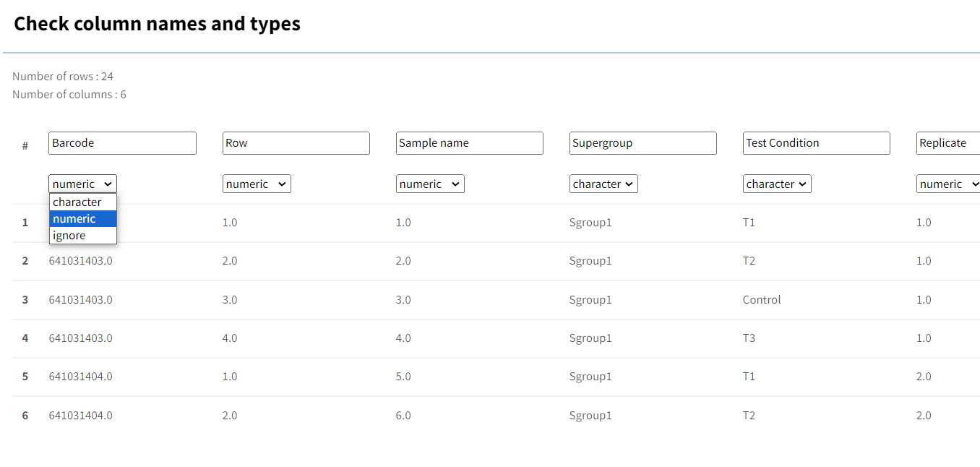
Task: Open the Sample name column type dropdown
Action: [430, 184]
